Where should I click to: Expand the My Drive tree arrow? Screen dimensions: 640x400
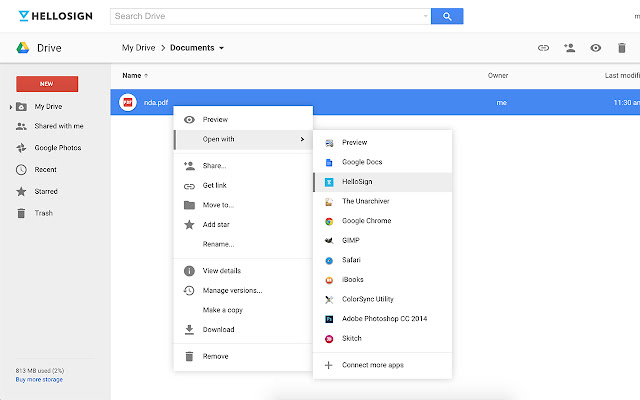(x=11, y=107)
